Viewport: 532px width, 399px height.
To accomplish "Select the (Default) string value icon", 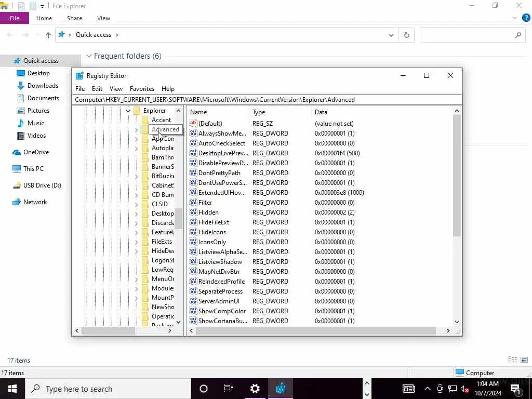I will click(x=193, y=124).
